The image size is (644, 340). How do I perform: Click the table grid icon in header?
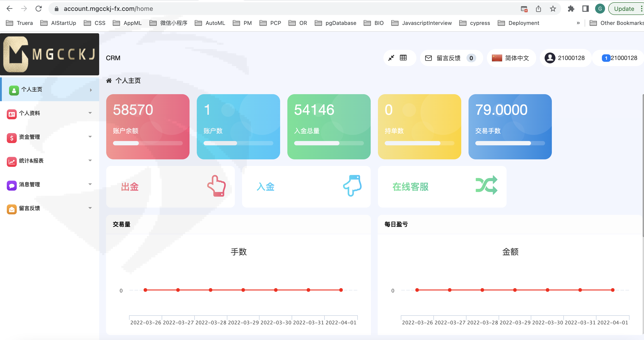tap(403, 58)
